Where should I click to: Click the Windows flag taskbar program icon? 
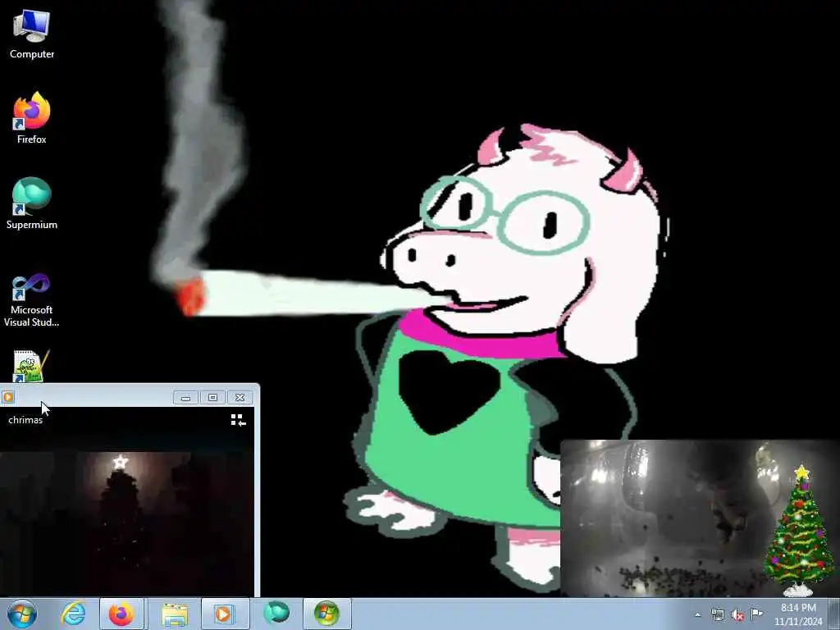[326, 614]
